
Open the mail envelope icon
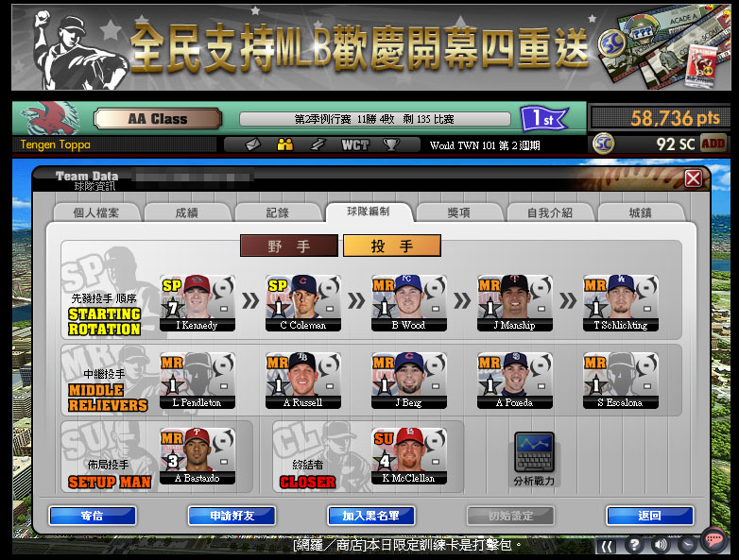coord(252,144)
